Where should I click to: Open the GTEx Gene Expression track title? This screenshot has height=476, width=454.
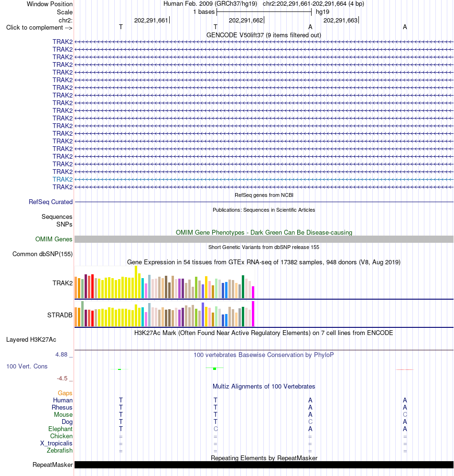pos(264,262)
